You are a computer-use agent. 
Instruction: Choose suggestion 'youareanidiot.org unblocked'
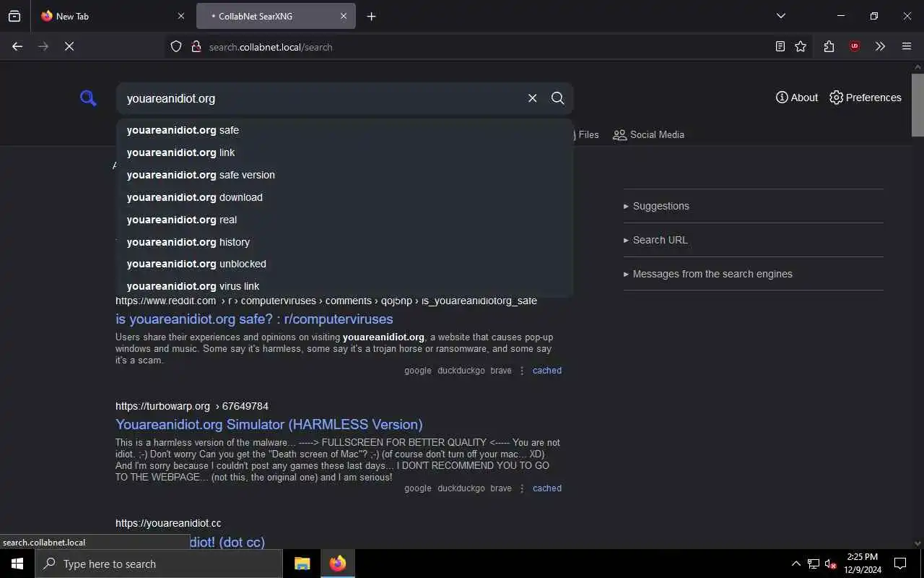[x=345, y=264]
